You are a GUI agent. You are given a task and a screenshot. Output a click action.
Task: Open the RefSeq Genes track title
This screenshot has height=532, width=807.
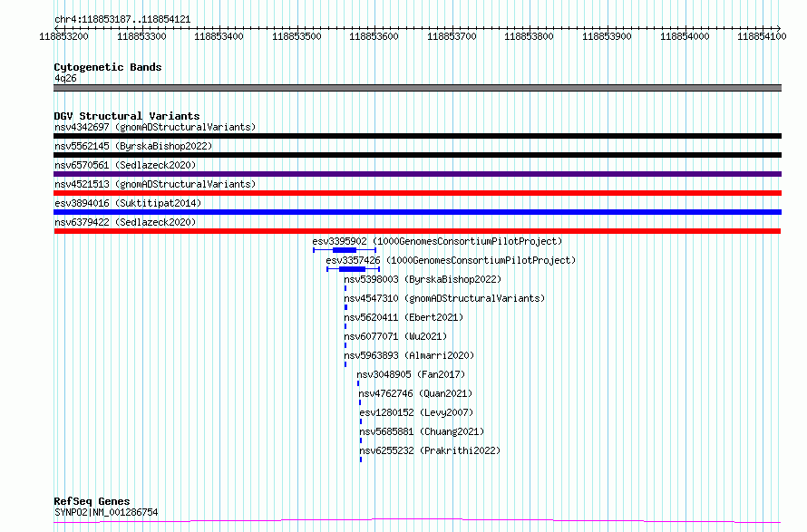click(92, 501)
